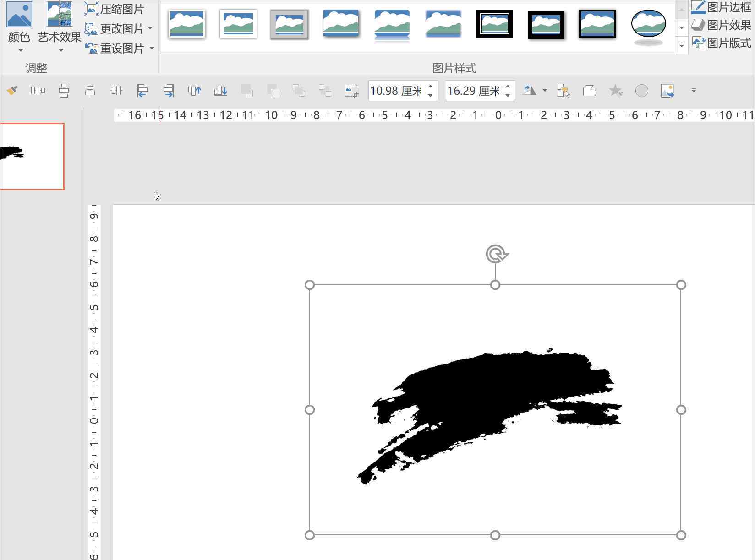Image resolution: width=755 pixels, height=560 pixels.
Task: Apply the oval black frame picture style
Action: 649,27
